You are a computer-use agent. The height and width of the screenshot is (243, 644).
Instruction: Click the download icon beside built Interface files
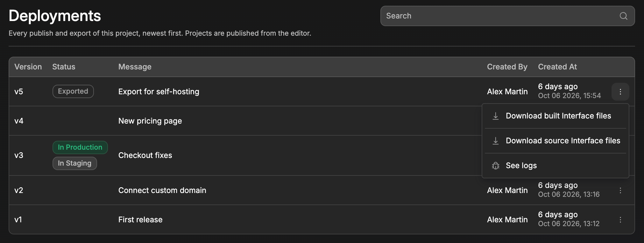[x=495, y=116]
